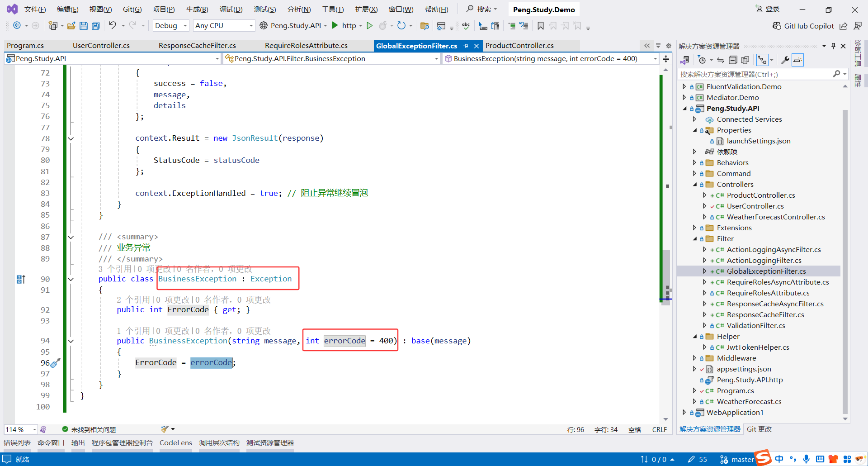Open Properties wrench in Solution Explorer

785,60
